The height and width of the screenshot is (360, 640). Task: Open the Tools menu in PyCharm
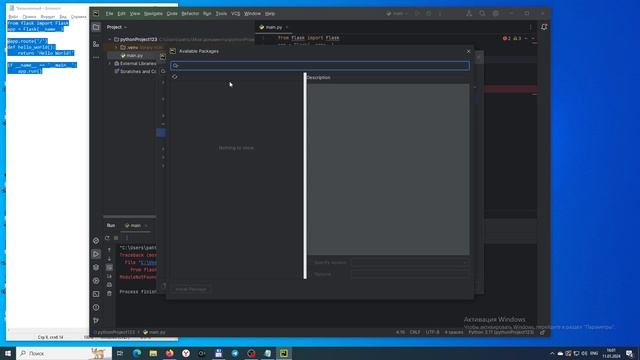coord(221,13)
